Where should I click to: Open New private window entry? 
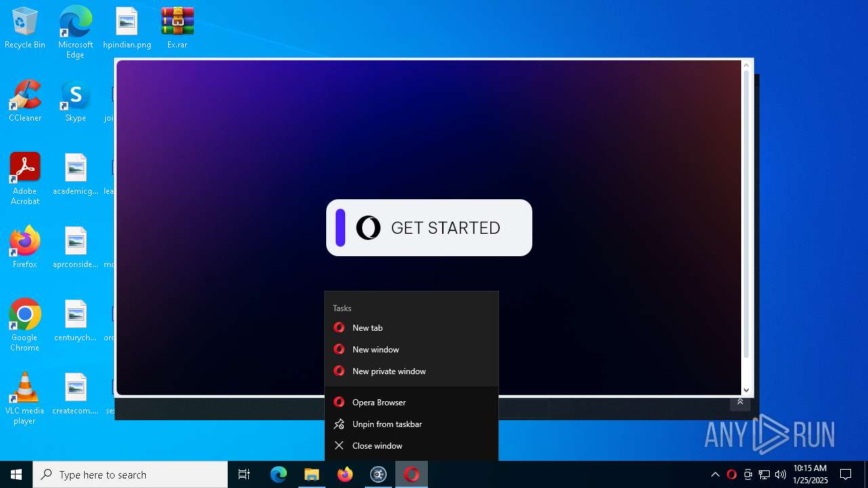coord(412,371)
